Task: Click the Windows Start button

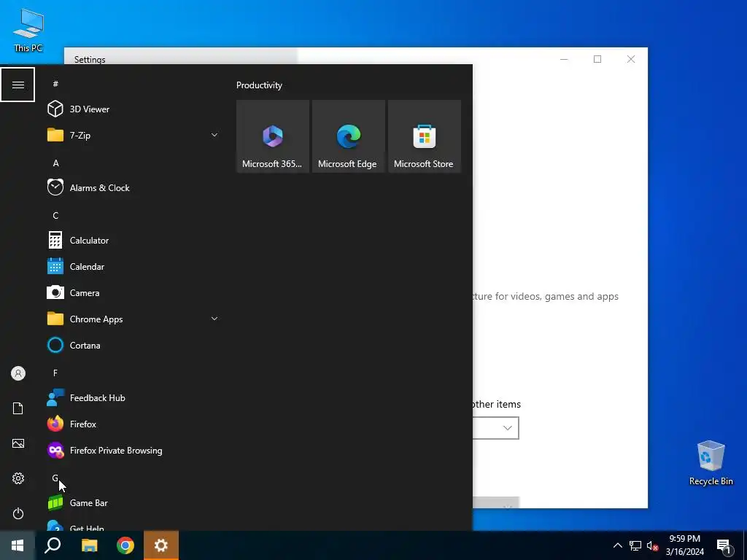Action: tap(18, 545)
